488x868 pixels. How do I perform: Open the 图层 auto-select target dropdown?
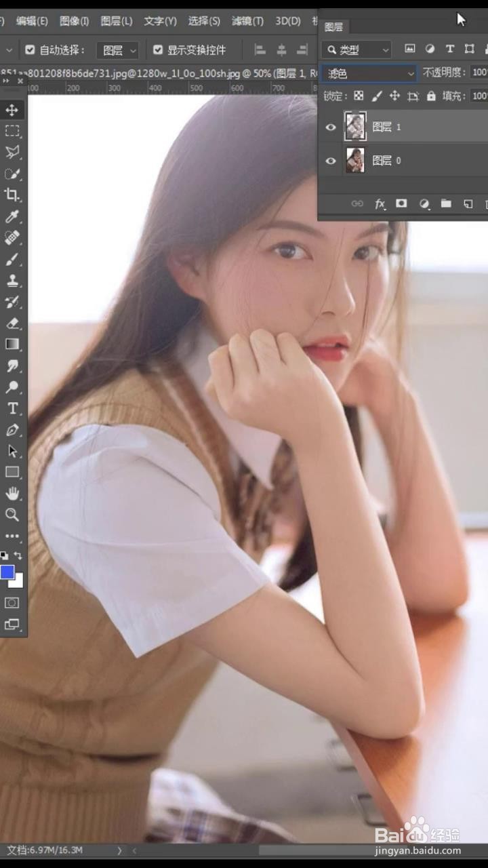[118, 50]
